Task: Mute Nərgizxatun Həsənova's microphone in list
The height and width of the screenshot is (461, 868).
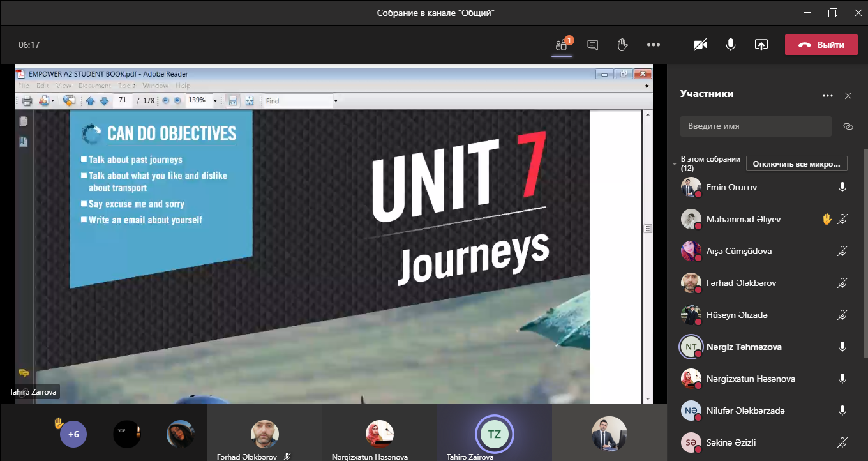Action: tap(842, 379)
